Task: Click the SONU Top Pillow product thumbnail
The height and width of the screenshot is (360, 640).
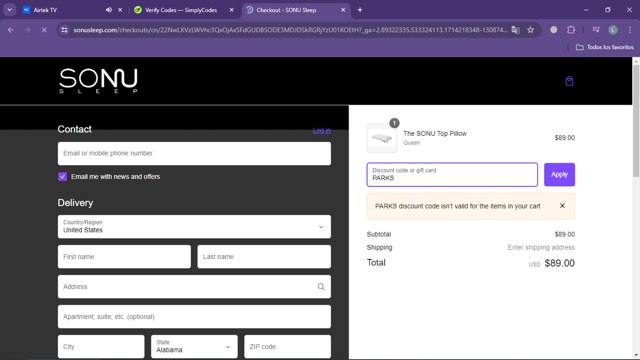Action: [x=382, y=138]
